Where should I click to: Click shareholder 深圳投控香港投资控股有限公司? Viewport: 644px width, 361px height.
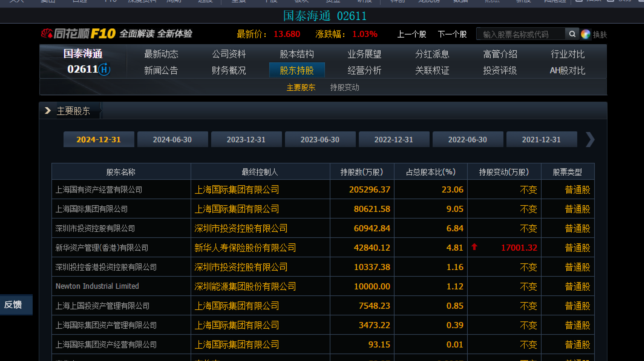[106, 267]
